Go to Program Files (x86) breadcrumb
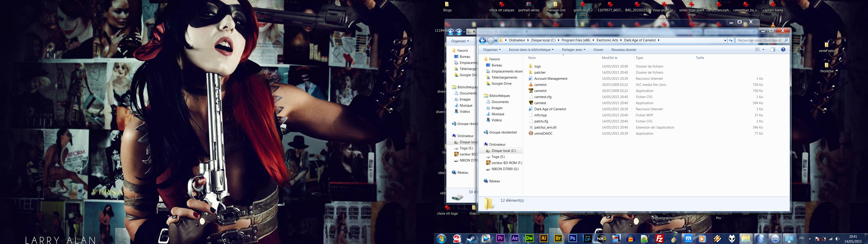 tap(576, 40)
